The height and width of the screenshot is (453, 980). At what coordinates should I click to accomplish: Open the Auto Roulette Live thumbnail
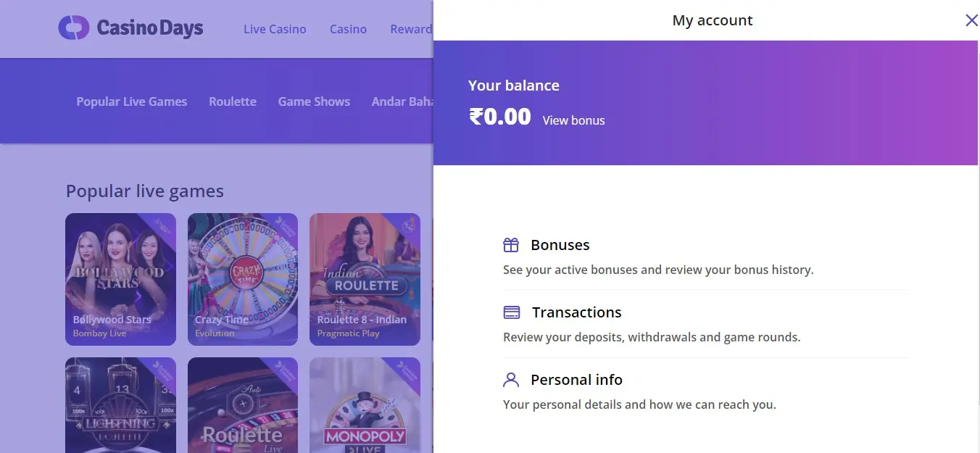point(243,406)
